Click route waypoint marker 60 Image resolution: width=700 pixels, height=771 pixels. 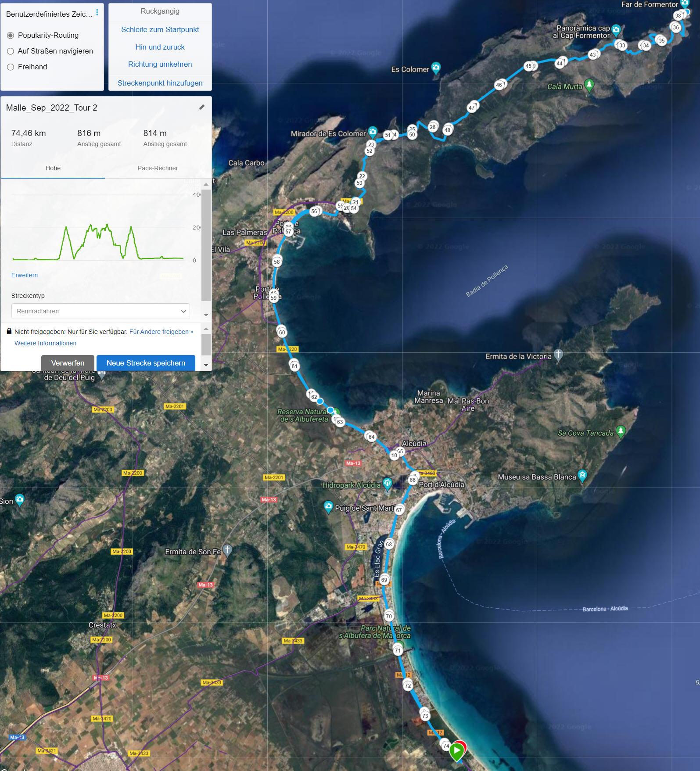point(282,332)
